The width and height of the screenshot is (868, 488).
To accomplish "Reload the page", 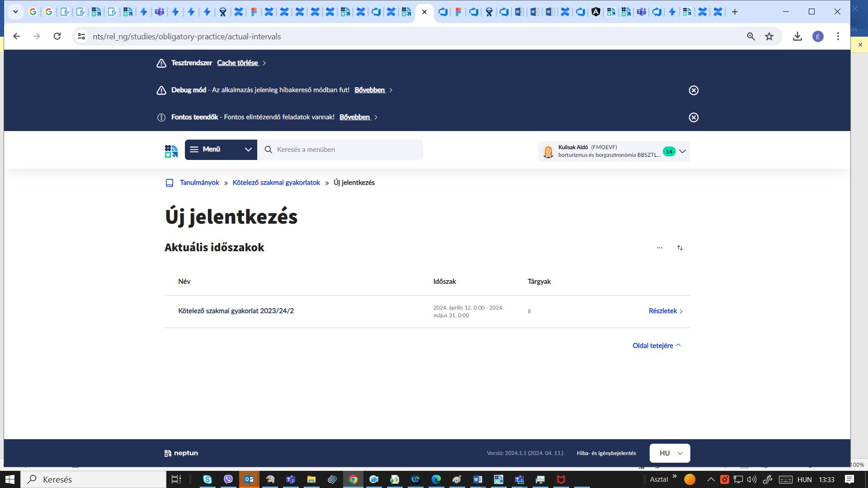I will click(57, 37).
